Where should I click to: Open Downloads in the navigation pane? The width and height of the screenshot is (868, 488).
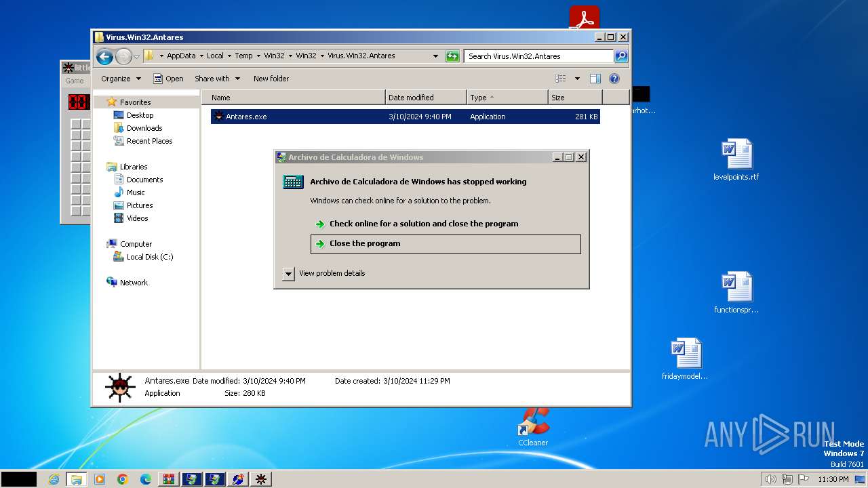tap(144, 128)
